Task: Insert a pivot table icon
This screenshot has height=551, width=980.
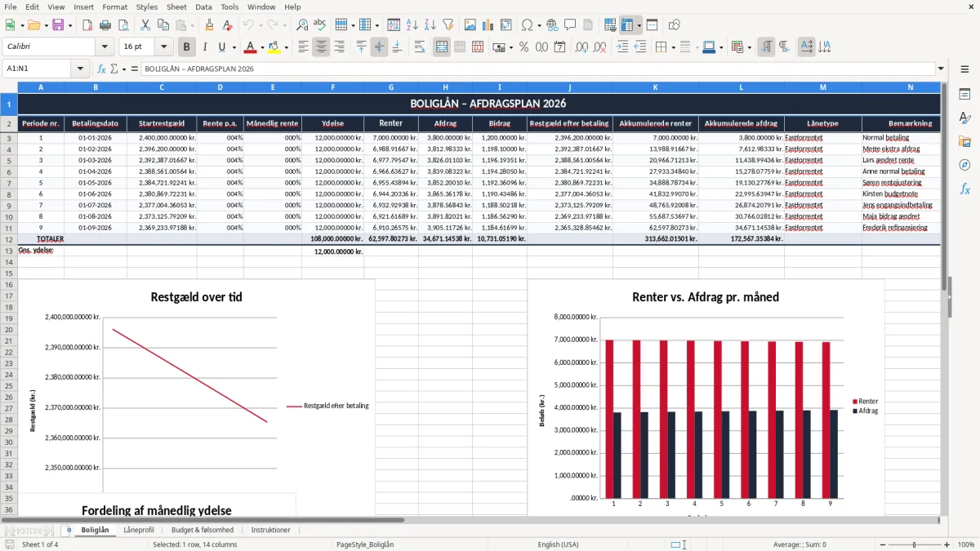Action: click(506, 25)
